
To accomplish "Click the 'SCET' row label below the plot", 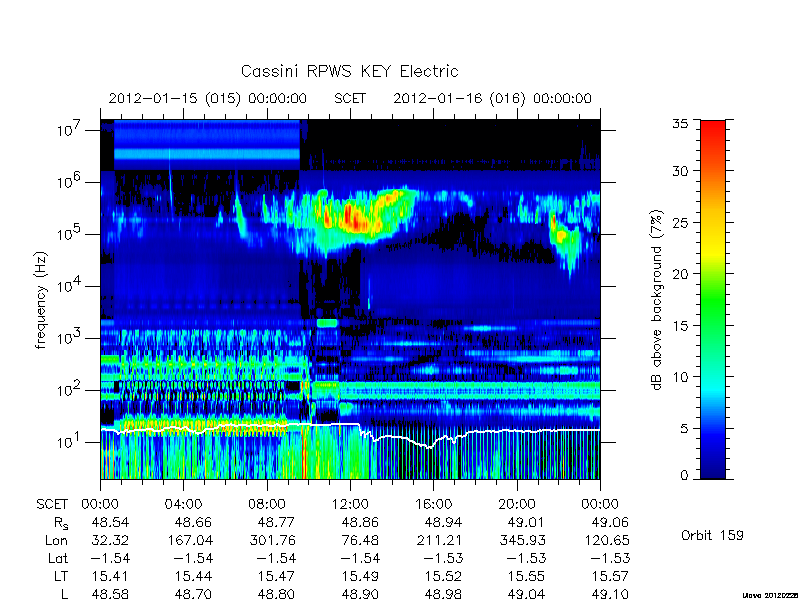I will click(x=52, y=505).
